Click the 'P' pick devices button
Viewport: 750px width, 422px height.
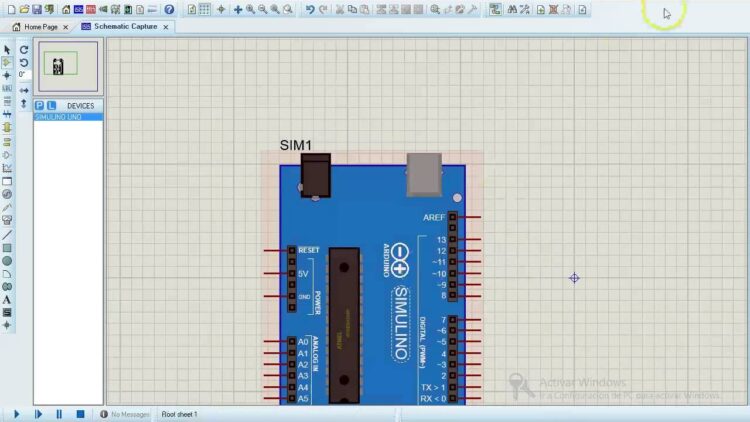point(39,105)
